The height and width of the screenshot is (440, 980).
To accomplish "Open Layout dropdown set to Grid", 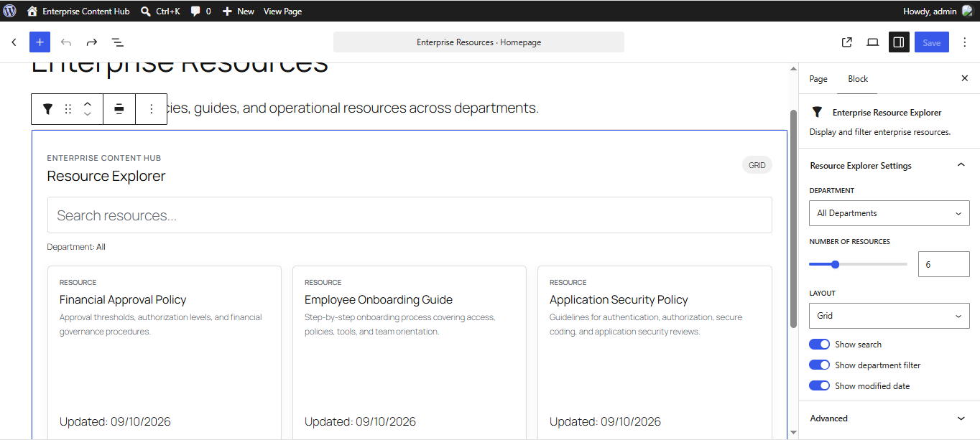I will pyautogui.click(x=889, y=316).
